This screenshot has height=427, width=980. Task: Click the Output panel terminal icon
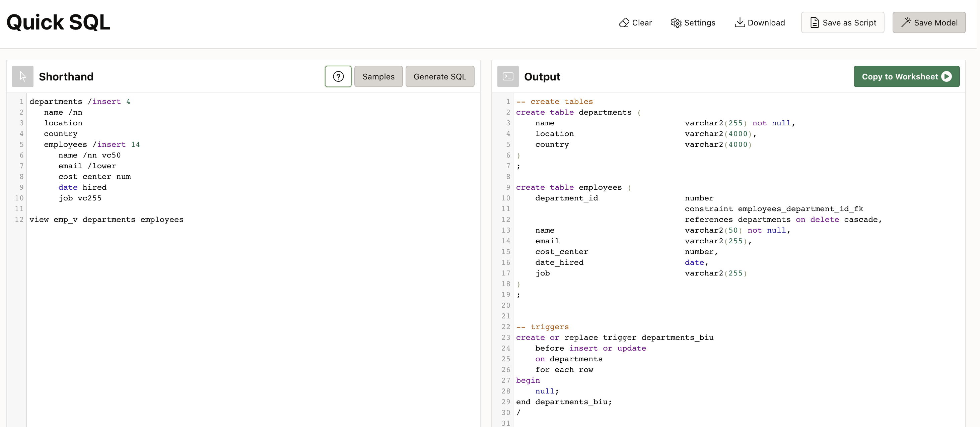point(508,76)
